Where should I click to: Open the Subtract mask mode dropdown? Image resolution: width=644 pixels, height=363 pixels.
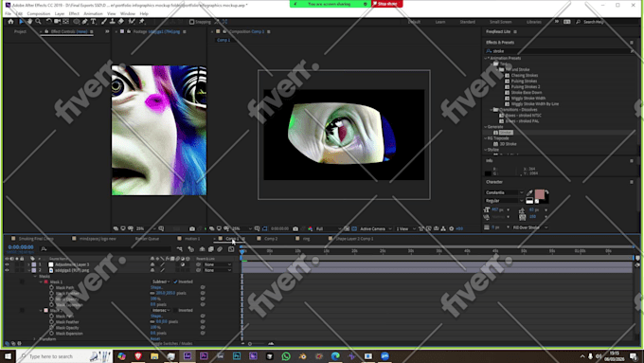point(161,282)
